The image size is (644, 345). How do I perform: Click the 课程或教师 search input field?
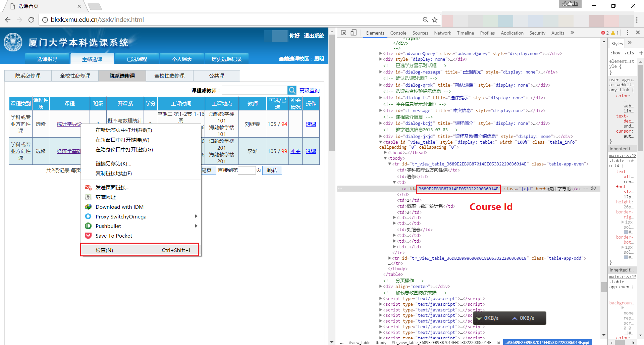pyautogui.click(x=254, y=90)
